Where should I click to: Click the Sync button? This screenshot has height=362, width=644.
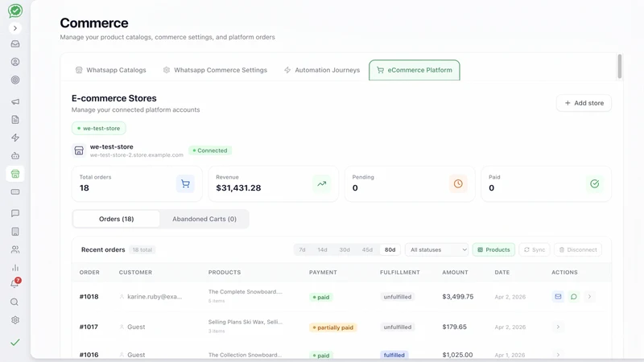(x=535, y=249)
